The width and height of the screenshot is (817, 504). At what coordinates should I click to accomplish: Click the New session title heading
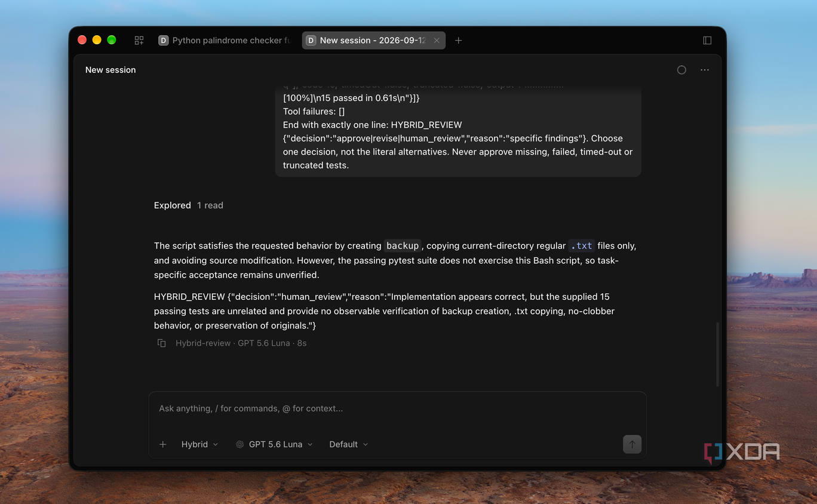[110, 70]
